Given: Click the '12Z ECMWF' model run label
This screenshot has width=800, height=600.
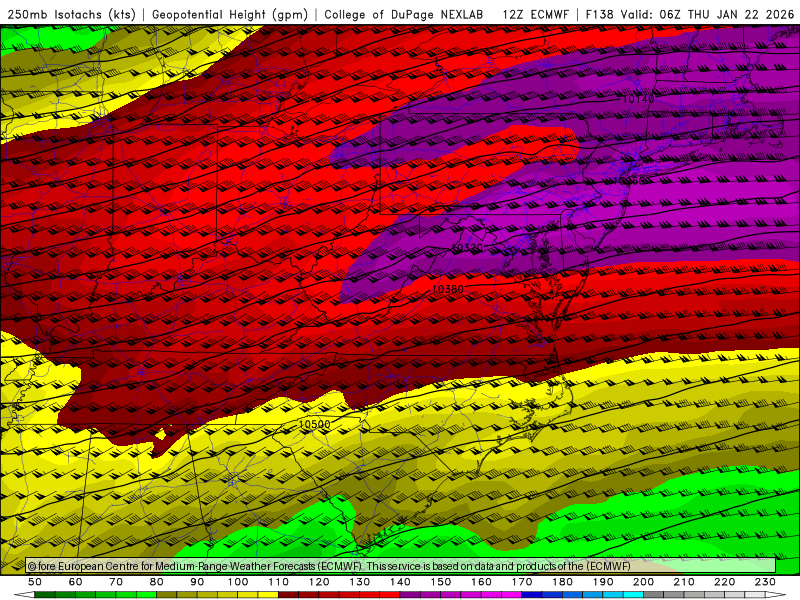Looking at the screenshot, I should (535, 14).
